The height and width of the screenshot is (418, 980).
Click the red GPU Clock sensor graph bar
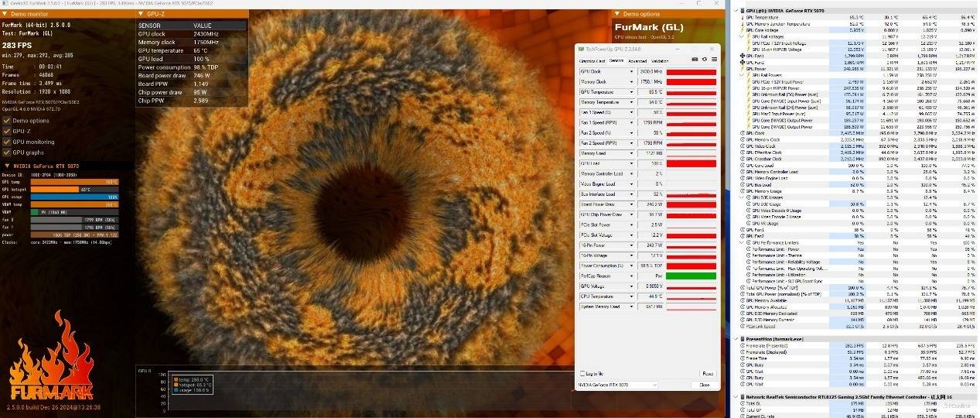[691, 71]
